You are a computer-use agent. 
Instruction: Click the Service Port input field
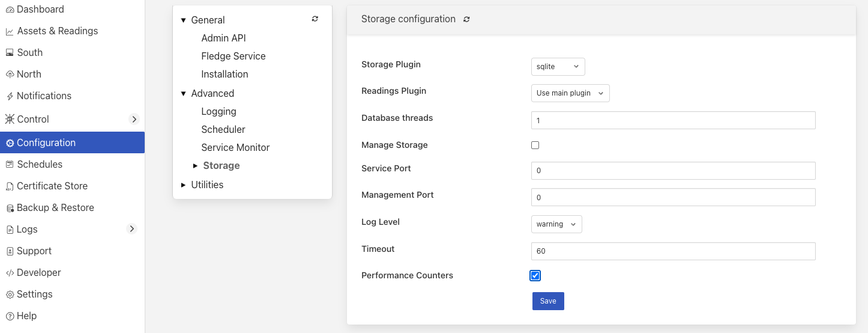coord(674,171)
